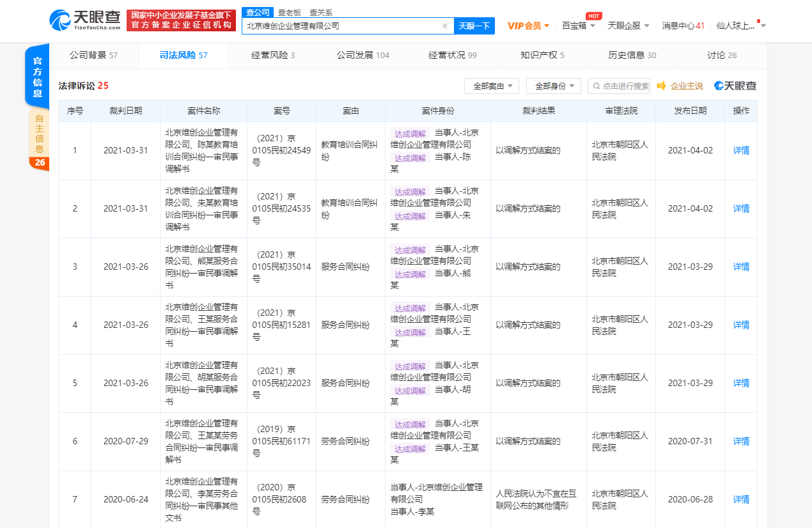Screen dimensions: 812x528
Task: Click case number (2021)京0105民初35014号
Action: pos(281,267)
